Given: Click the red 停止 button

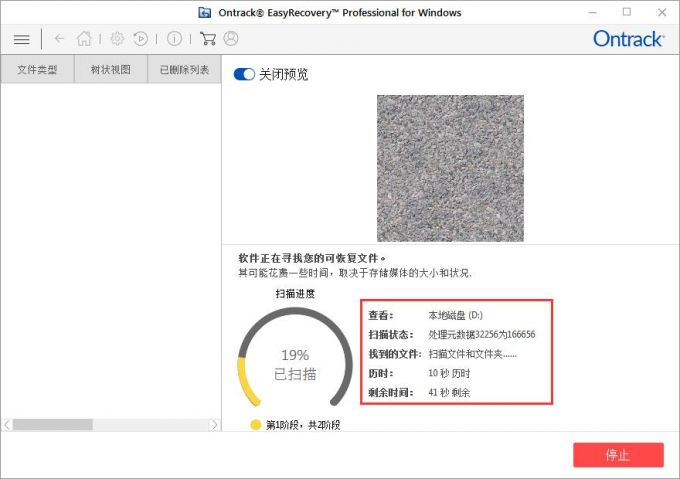Looking at the screenshot, I should 618,455.
